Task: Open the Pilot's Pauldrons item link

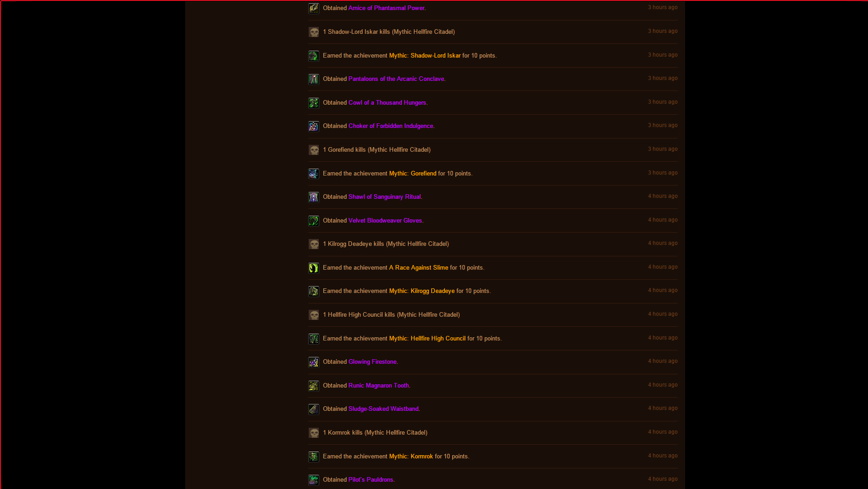Action: [x=371, y=480]
